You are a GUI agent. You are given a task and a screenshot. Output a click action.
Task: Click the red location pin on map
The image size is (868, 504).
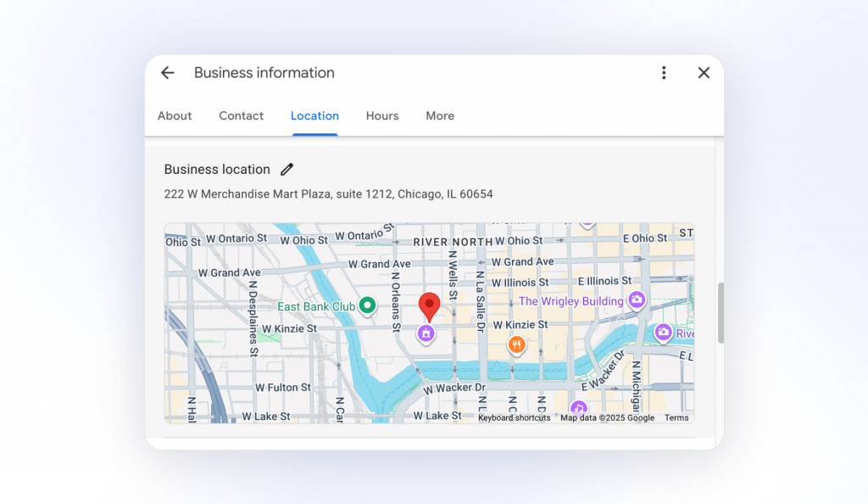430,305
